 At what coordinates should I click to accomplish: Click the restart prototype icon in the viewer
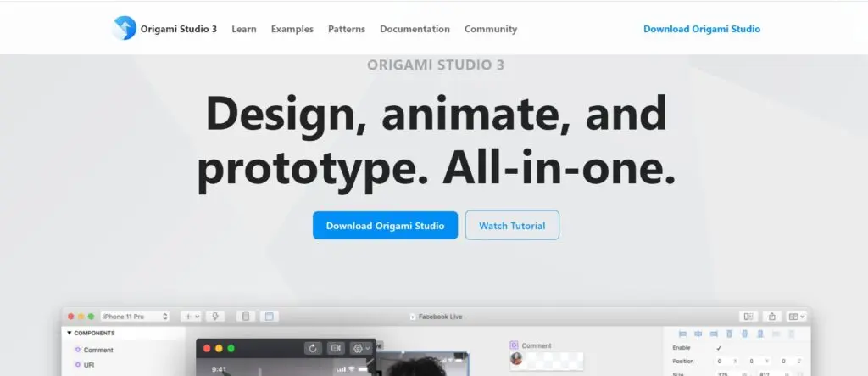pyautogui.click(x=313, y=348)
